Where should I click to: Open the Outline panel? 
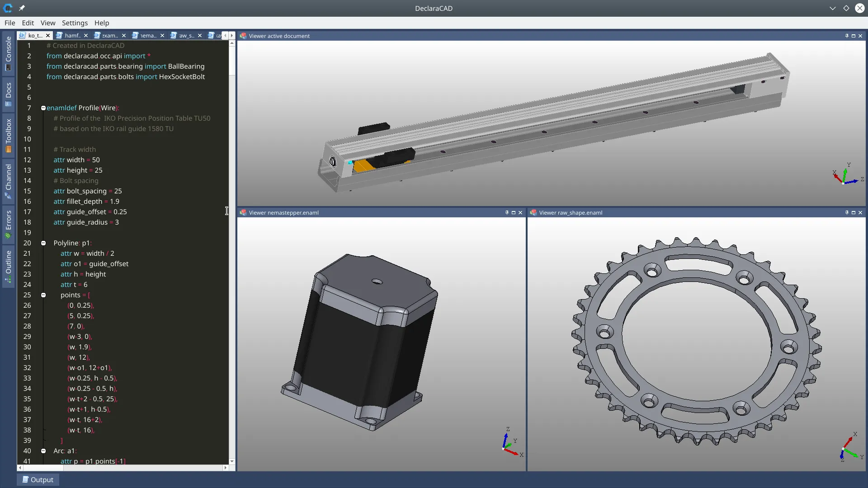8,267
